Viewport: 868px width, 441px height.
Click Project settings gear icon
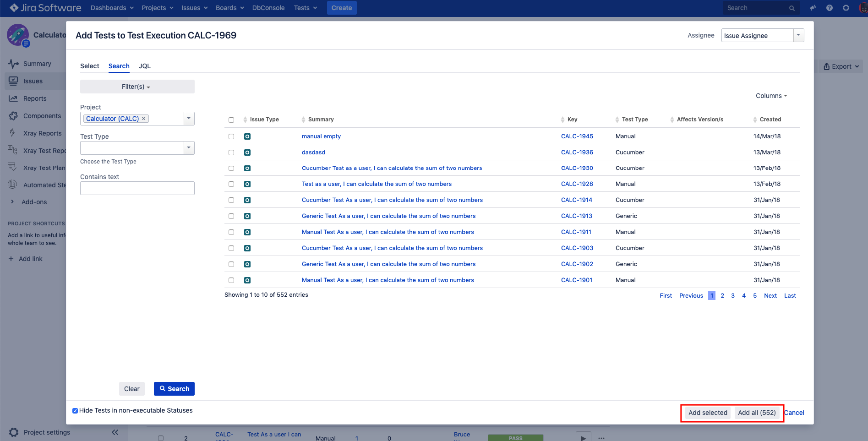[x=14, y=432]
